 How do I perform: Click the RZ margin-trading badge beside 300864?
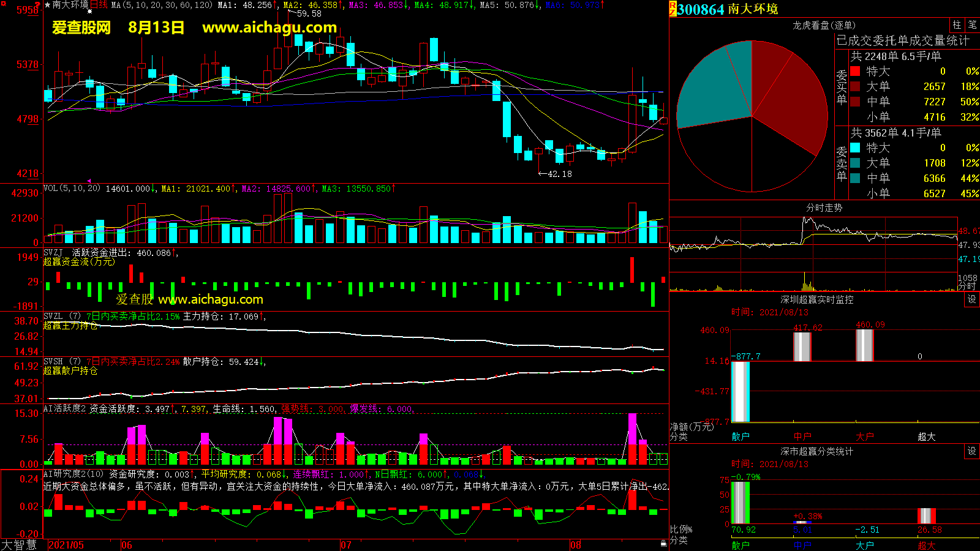click(673, 9)
